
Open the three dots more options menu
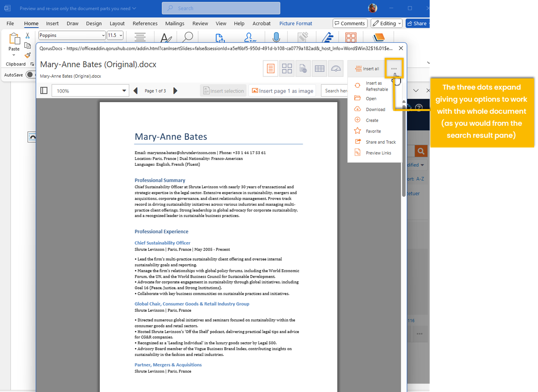pyautogui.click(x=394, y=69)
